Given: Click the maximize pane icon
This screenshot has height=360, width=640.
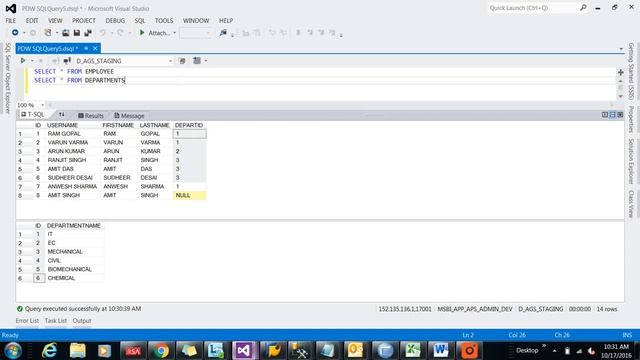Looking at the screenshot, I should point(620,115).
